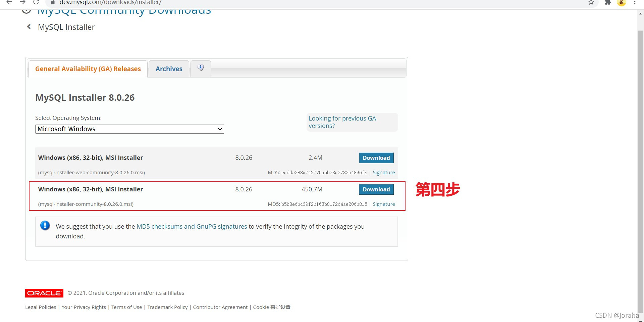The width and height of the screenshot is (644, 322).
Task: Click the padlock site info icon
Action: [x=52, y=2]
